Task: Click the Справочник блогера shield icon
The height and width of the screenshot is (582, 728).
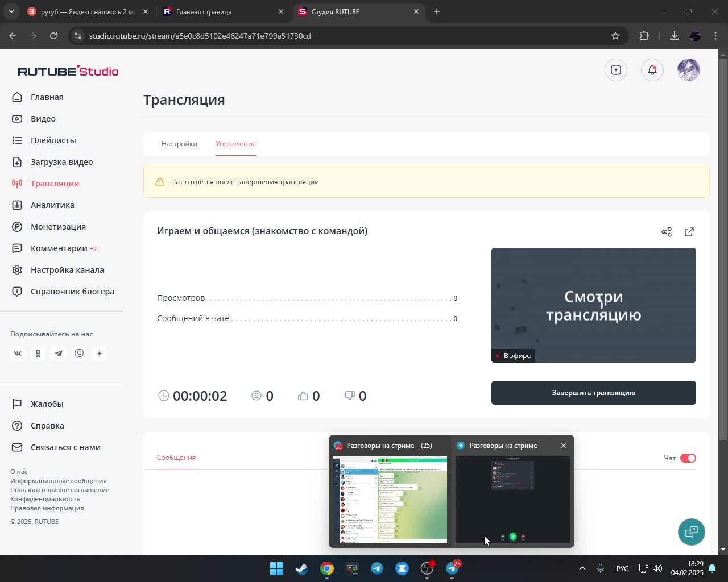Action: click(18, 292)
